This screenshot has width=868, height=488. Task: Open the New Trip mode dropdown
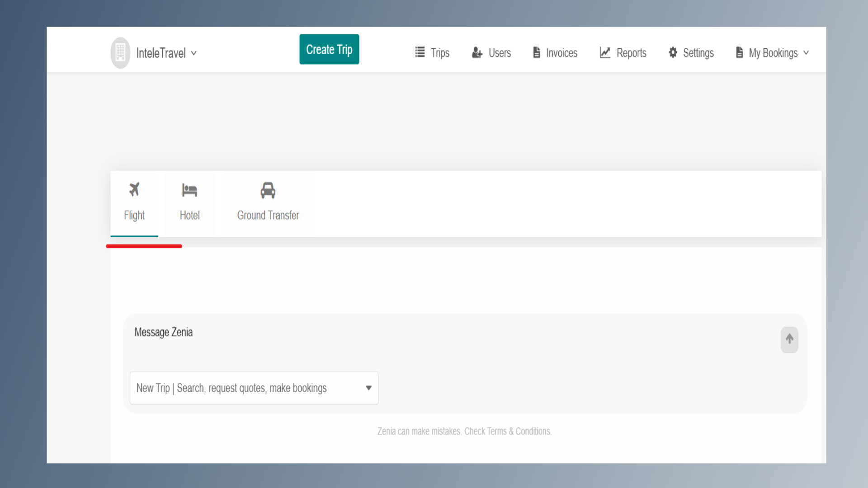254,388
